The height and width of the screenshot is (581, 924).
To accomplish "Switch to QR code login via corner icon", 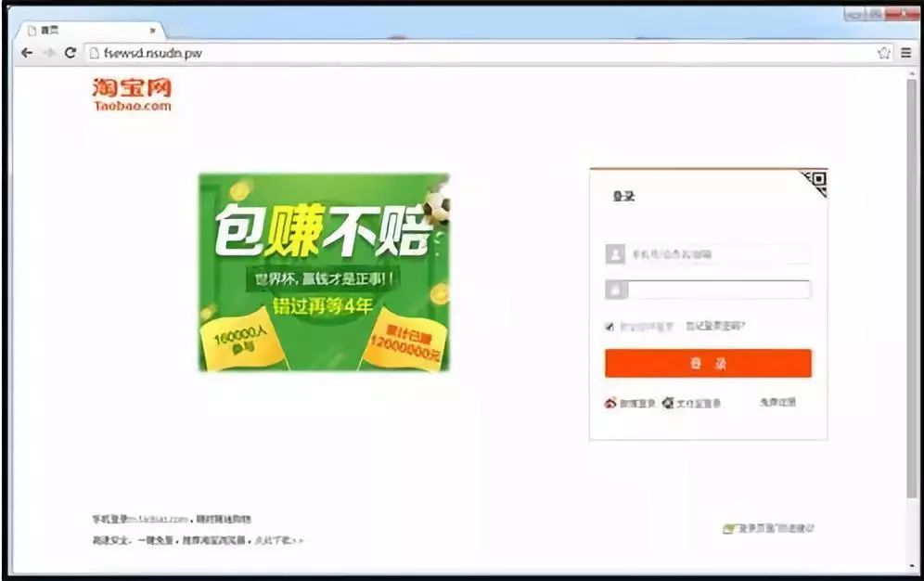I will pyautogui.click(x=817, y=177).
